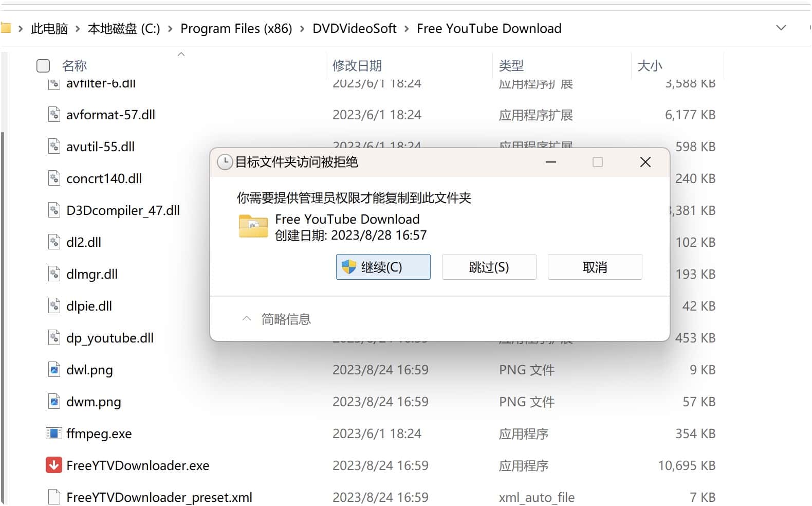Screen dimensions: 812x506
Task: Expand the chevron after 此电脑
Action: [78, 28]
